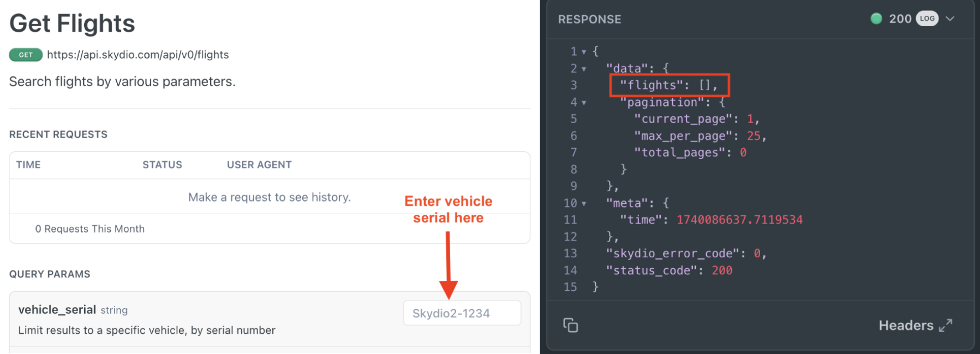Viewport: 980px width, 354px height.
Task: Collapse the "meta" object on line 10
Action: pyautogui.click(x=584, y=204)
